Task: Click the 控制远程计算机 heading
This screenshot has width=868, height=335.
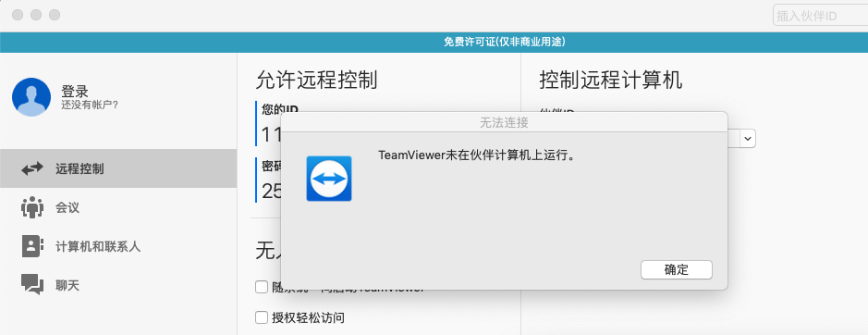Action: [611, 81]
